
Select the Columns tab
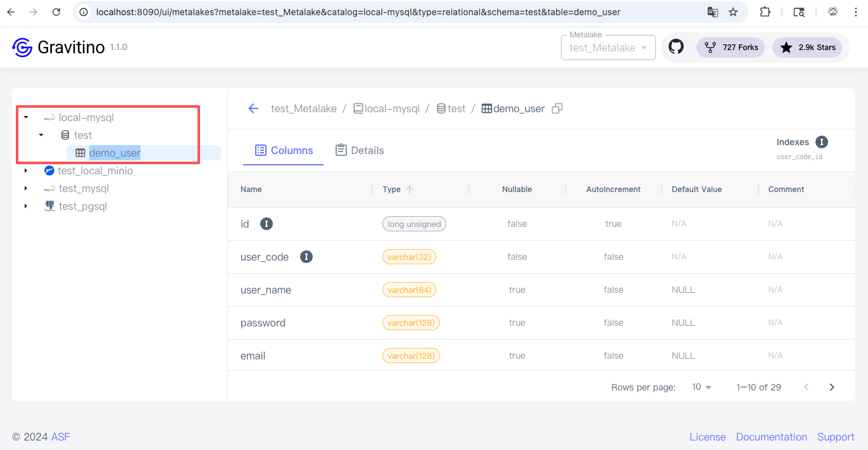click(284, 150)
